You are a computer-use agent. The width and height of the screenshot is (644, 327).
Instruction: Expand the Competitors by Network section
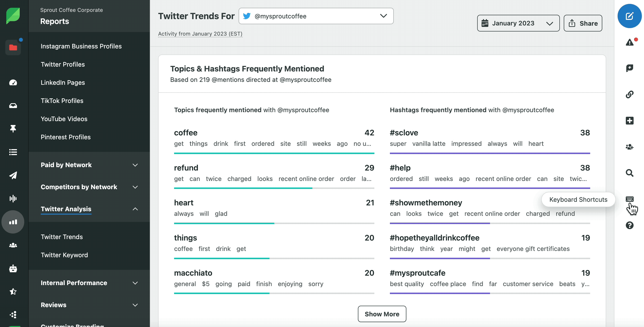tap(89, 187)
